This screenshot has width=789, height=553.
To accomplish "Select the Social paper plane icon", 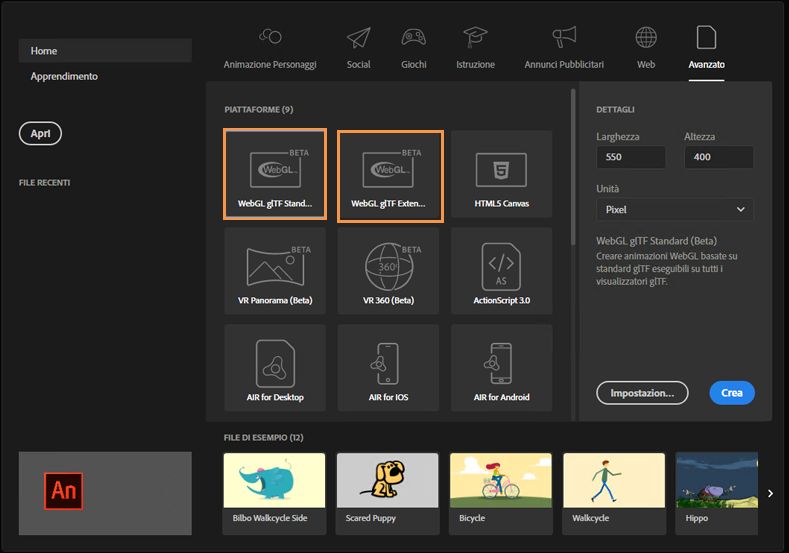I will (358, 37).
